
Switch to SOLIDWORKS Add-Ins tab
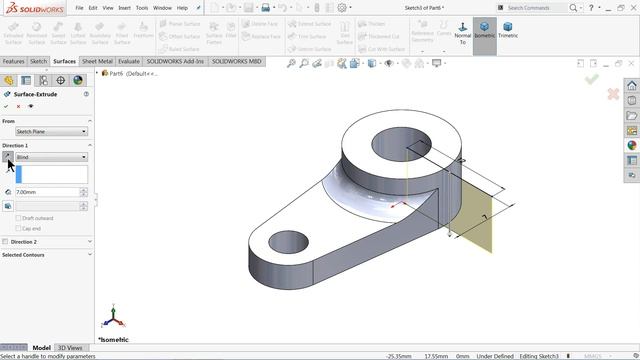175,61
